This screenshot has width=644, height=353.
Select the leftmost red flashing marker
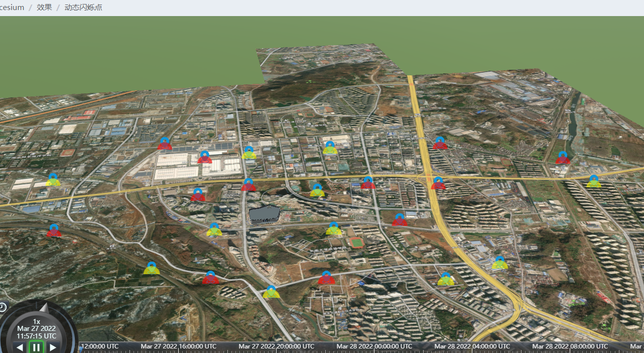click(x=54, y=231)
